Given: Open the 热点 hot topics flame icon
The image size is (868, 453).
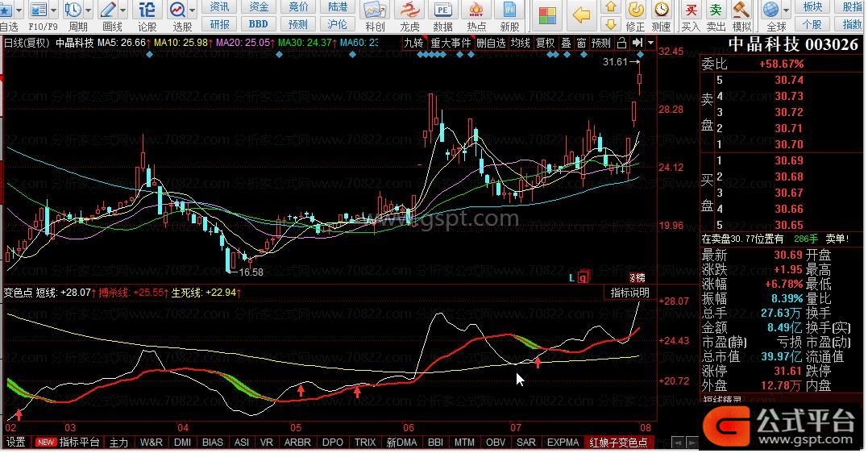Looking at the screenshot, I should [x=476, y=10].
